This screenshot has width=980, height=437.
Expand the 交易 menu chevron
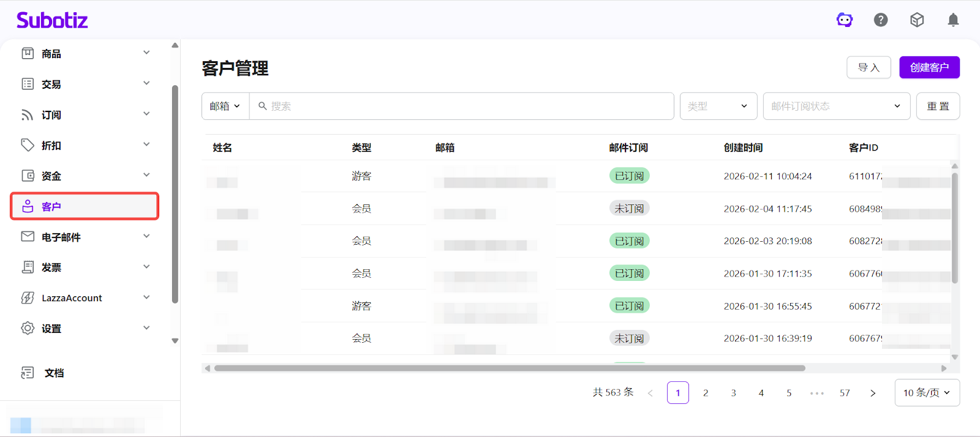tap(146, 83)
